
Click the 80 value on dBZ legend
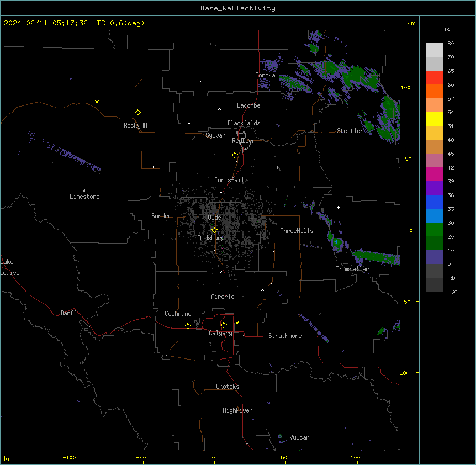point(451,44)
